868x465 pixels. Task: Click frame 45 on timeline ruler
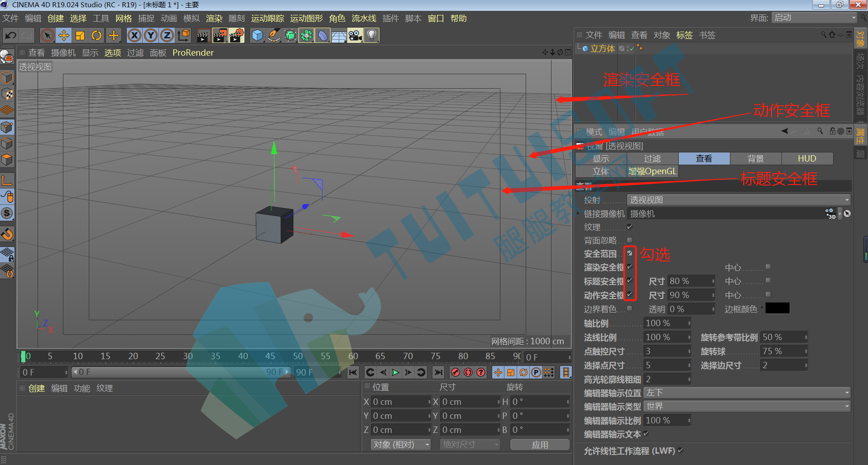click(x=270, y=356)
